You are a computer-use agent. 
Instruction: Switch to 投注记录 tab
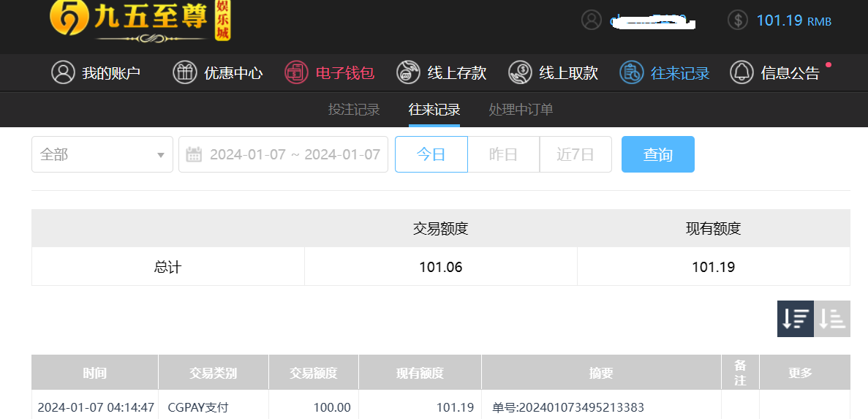pos(354,110)
